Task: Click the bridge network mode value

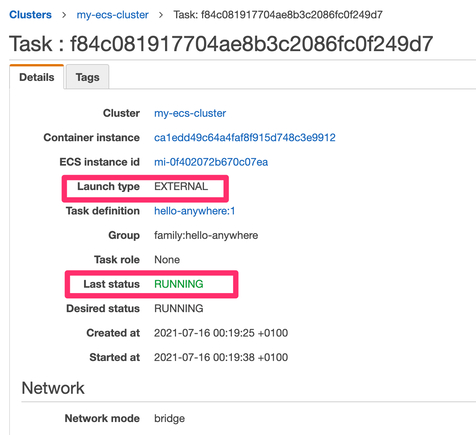Action: click(169, 419)
